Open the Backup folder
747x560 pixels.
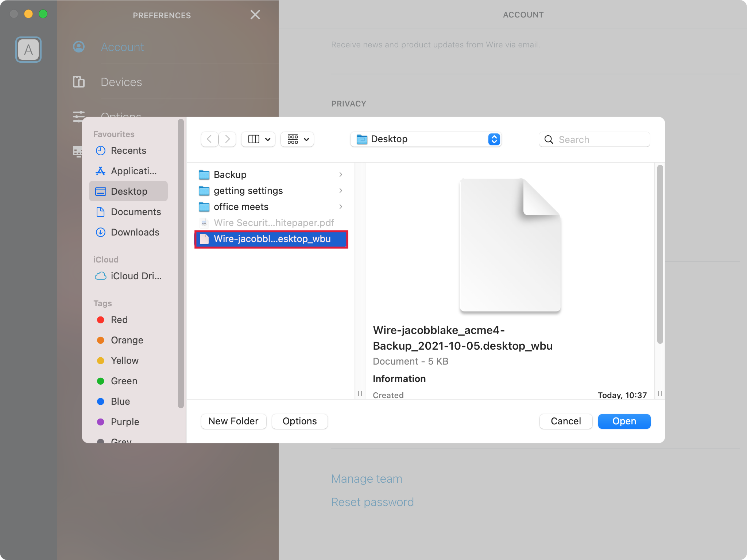tap(271, 175)
